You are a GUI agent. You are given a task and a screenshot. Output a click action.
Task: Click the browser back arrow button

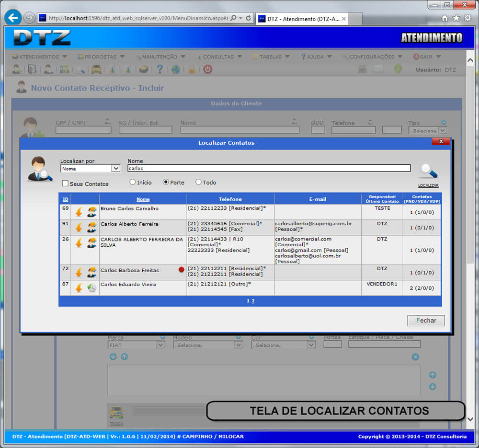(12, 18)
